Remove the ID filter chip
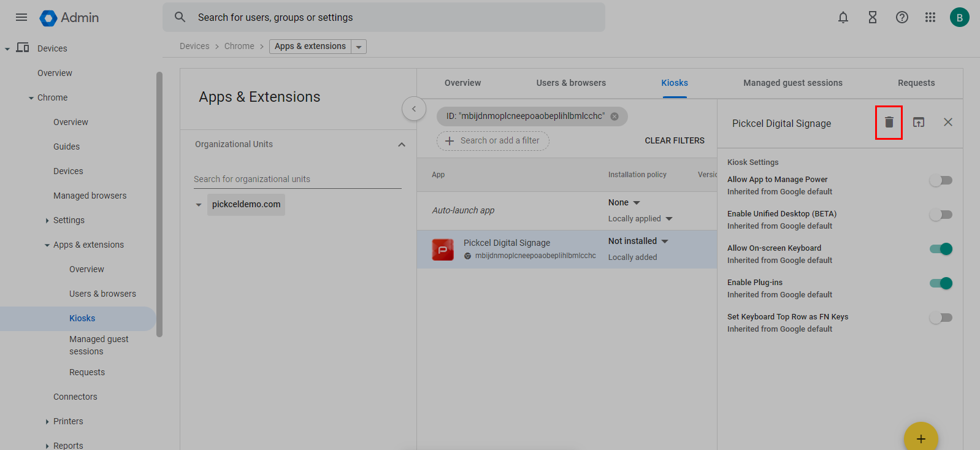Screen dimensions: 980x450 point(614,116)
